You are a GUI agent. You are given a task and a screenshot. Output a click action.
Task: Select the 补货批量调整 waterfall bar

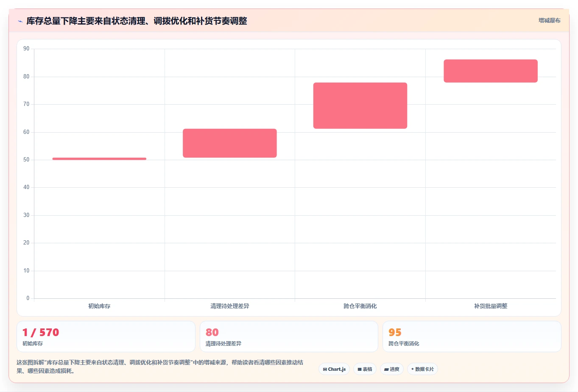[491, 71]
